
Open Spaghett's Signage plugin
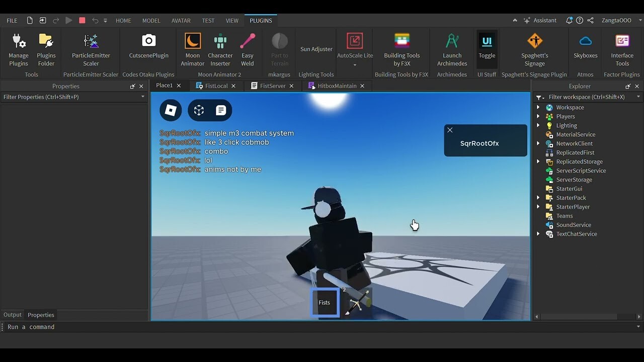click(x=534, y=49)
